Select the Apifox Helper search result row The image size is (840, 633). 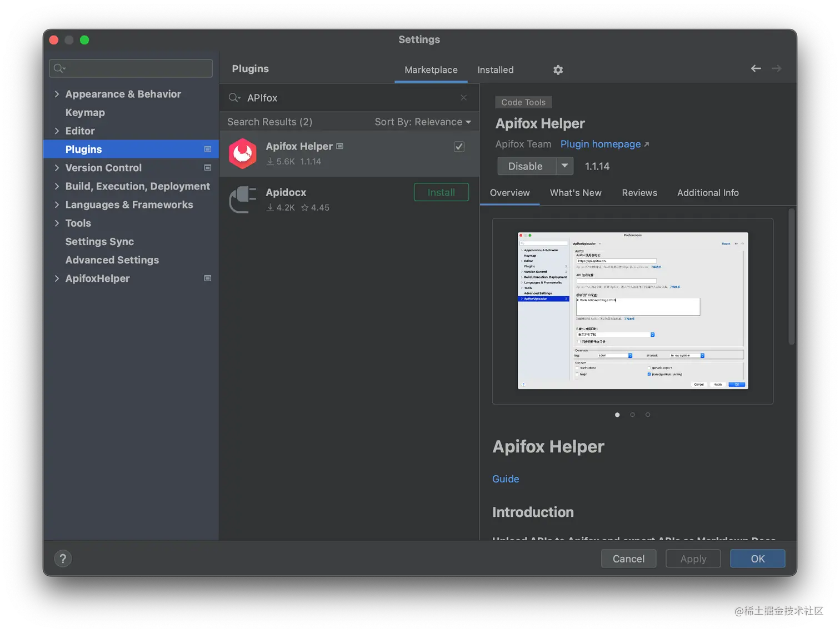349,154
